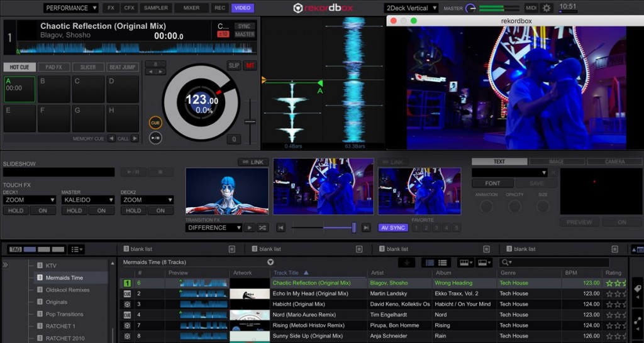Open the DIFFERENCE transition FX dropdown

tap(214, 227)
